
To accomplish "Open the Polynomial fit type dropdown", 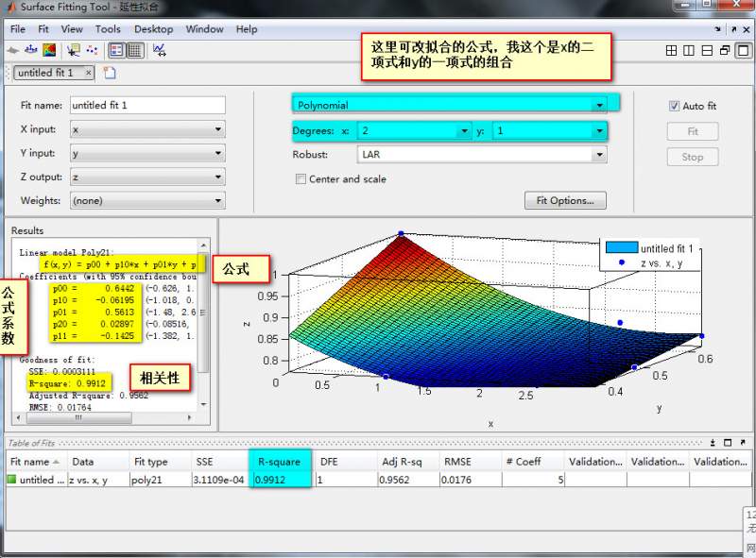I will (450, 105).
